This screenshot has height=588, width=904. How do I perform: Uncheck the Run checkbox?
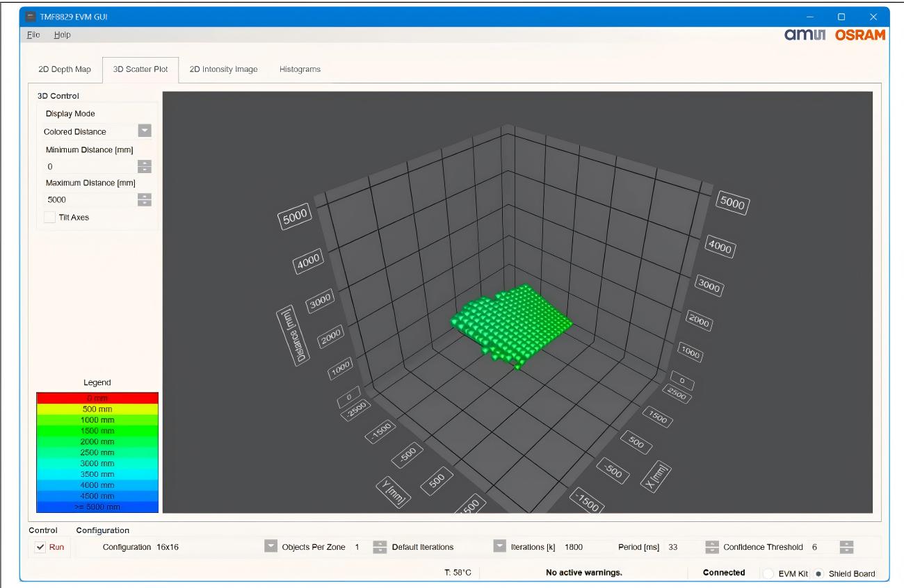point(41,547)
